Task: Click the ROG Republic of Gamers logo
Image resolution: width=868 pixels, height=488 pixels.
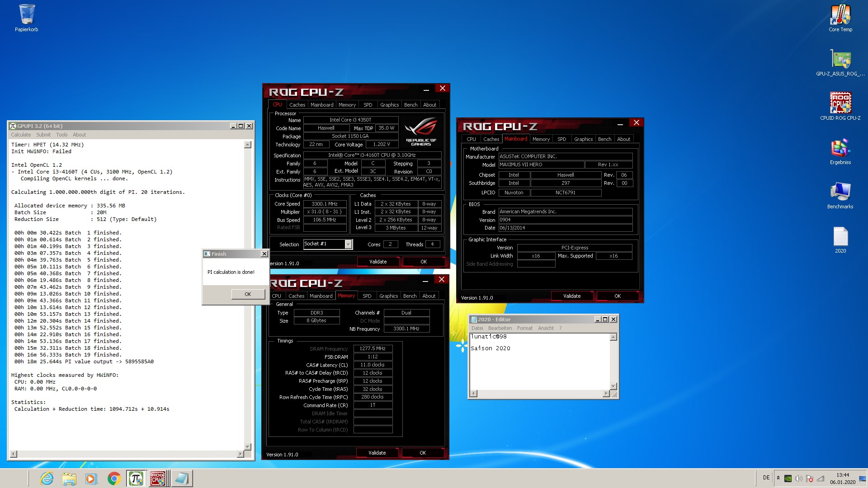Action: click(421, 131)
